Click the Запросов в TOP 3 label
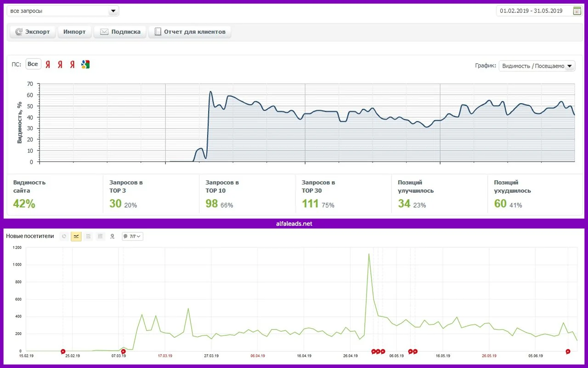The height and width of the screenshot is (368, 588). [x=126, y=186]
